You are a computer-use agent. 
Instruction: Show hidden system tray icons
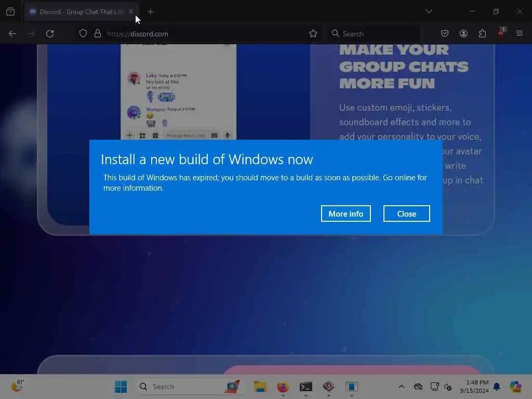(402, 387)
